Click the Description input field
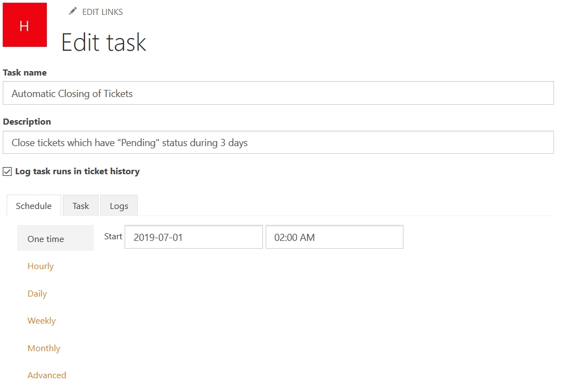565x392 pixels. 278,142
